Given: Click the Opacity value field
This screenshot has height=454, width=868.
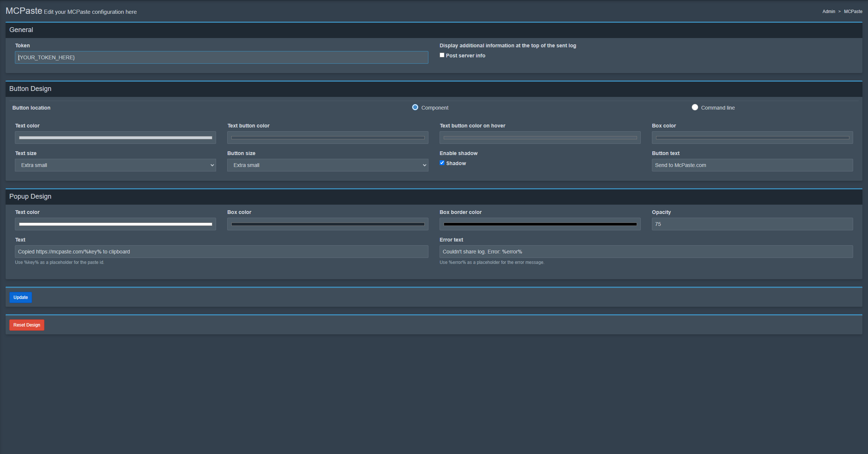Looking at the screenshot, I should coord(752,224).
